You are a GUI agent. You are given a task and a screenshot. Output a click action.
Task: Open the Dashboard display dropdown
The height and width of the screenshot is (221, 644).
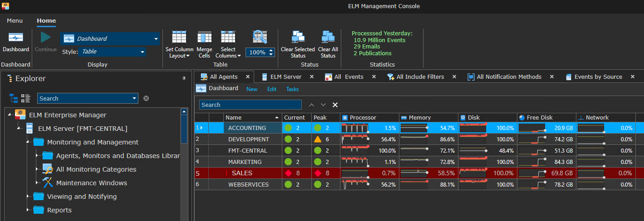click(x=156, y=39)
